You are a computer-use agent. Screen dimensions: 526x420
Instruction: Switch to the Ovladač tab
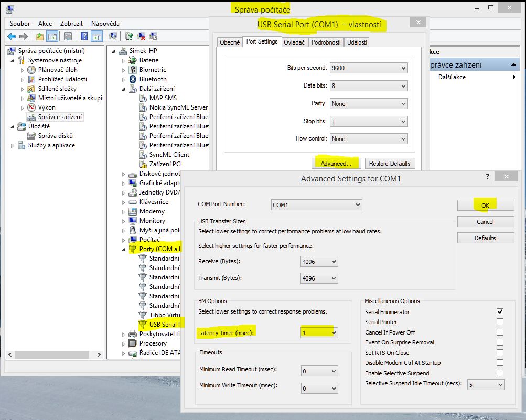[x=294, y=42]
